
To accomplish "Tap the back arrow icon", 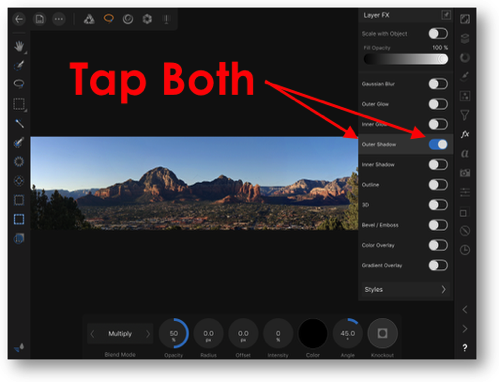I will 19,19.
